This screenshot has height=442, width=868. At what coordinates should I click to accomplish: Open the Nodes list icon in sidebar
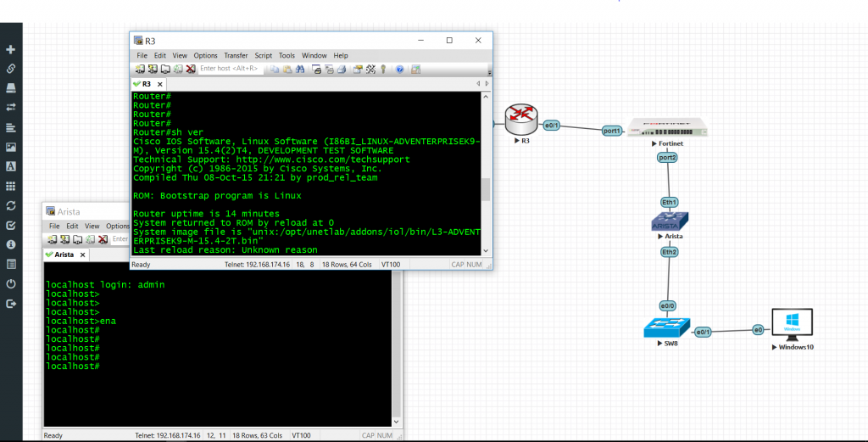coord(11,87)
